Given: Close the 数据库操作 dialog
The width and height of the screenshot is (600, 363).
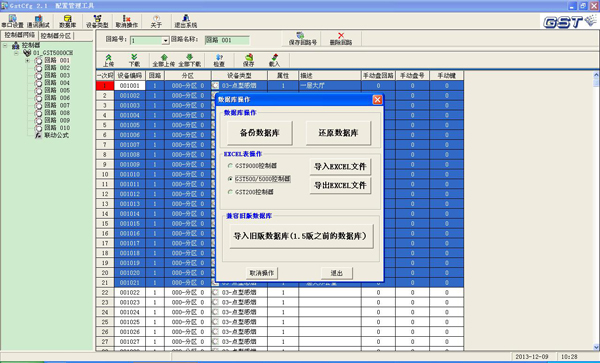Looking at the screenshot, I should click(377, 100).
